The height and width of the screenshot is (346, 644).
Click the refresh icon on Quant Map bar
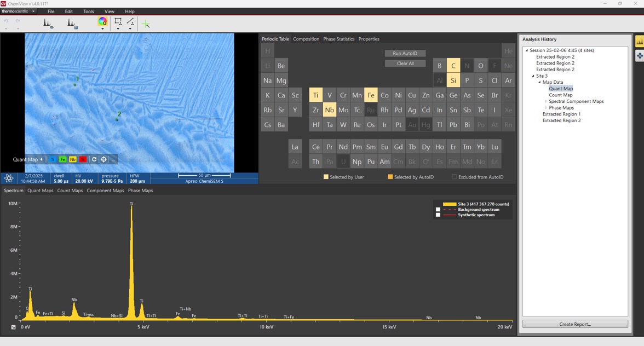tap(94, 159)
